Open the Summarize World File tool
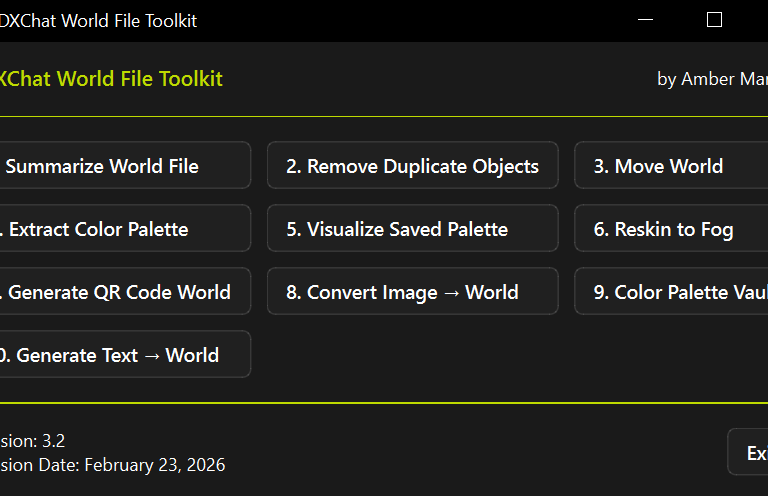The image size is (768, 496). [120, 166]
